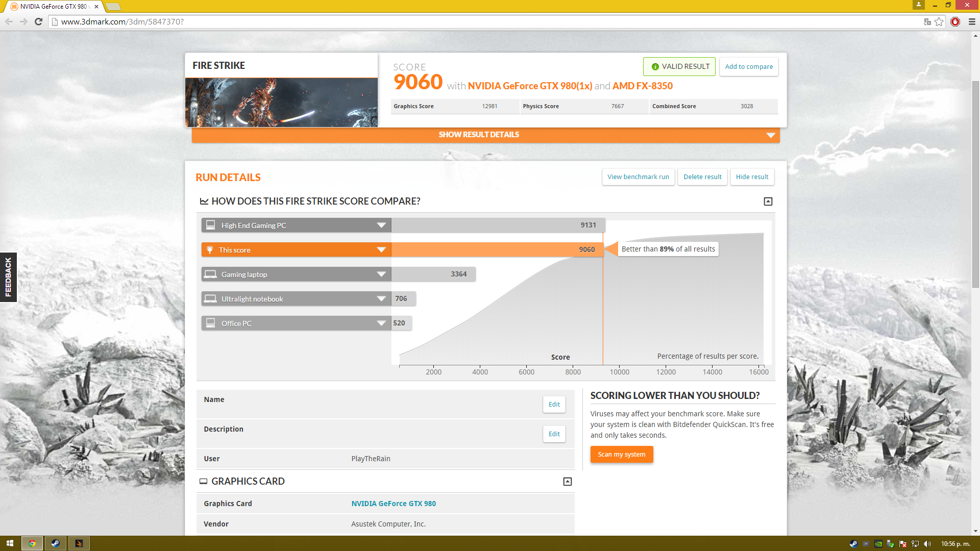
Task: Click Add to compare button
Action: [x=749, y=66]
